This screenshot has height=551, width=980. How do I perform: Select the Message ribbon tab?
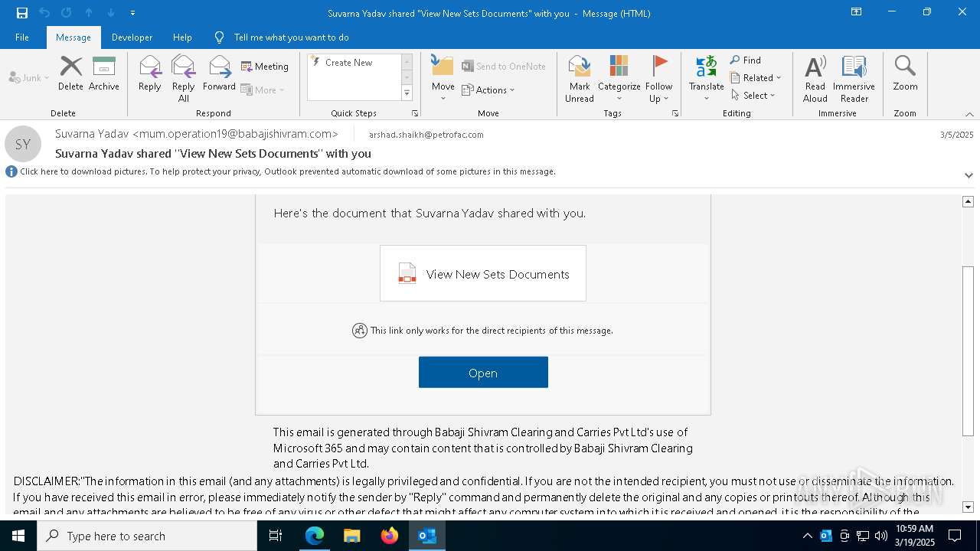click(x=73, y=37)
